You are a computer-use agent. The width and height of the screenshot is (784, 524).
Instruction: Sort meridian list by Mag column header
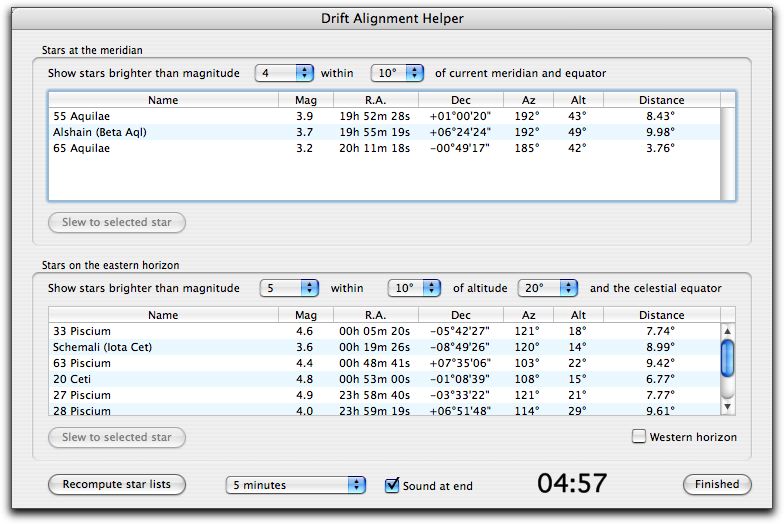point(305,100)
